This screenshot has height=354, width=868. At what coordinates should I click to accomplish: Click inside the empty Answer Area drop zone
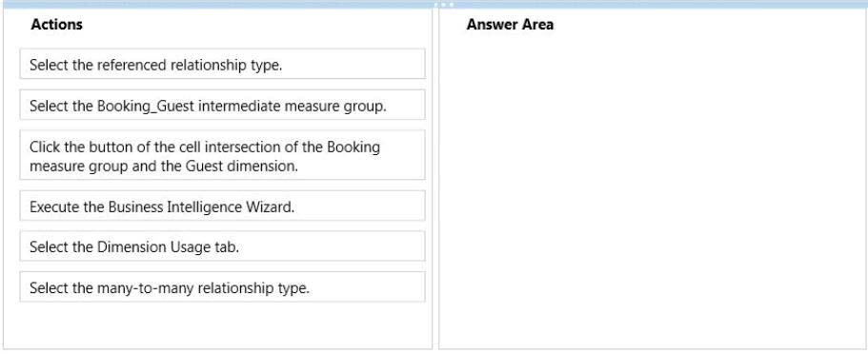pyautogui.click(x=653, y=188)
